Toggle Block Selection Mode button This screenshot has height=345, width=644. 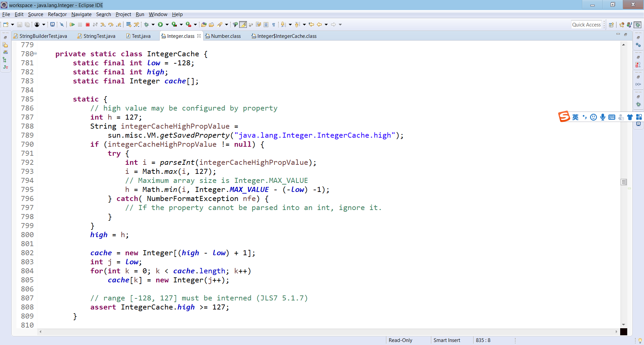click(266, 24)
